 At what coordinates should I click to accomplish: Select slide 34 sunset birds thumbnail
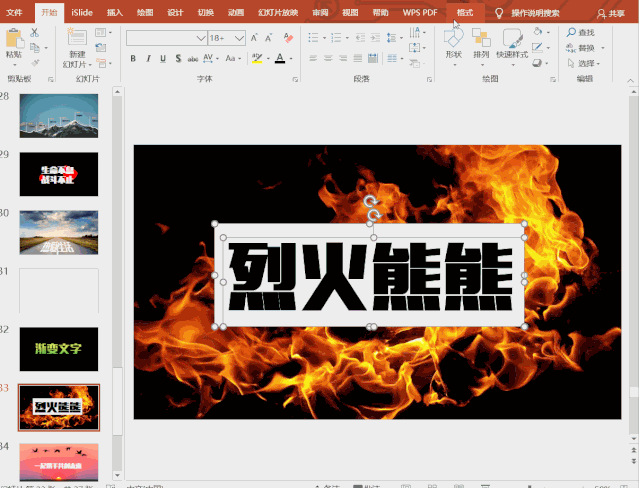coord(59,462)
